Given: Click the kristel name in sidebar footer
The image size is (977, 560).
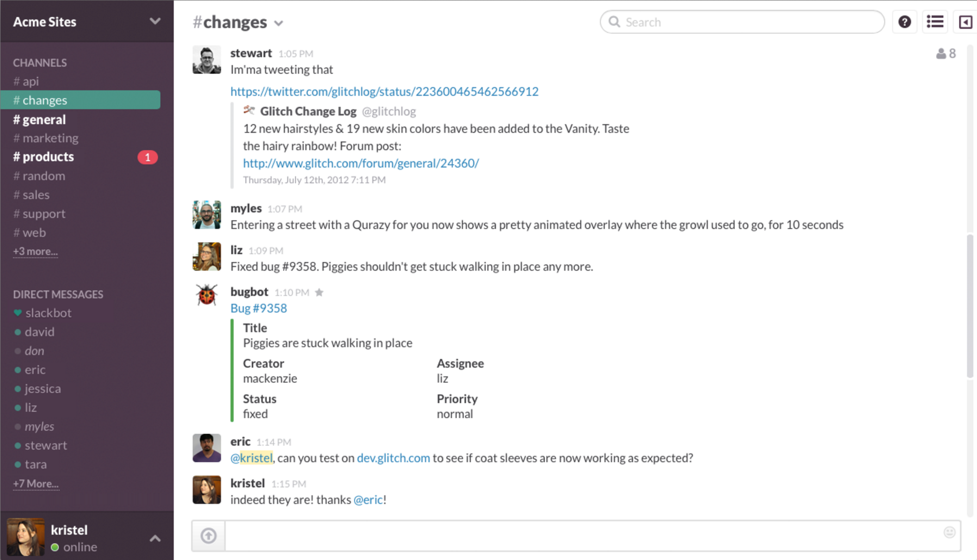Looking at the screenshot, I should tap(69, 530).
